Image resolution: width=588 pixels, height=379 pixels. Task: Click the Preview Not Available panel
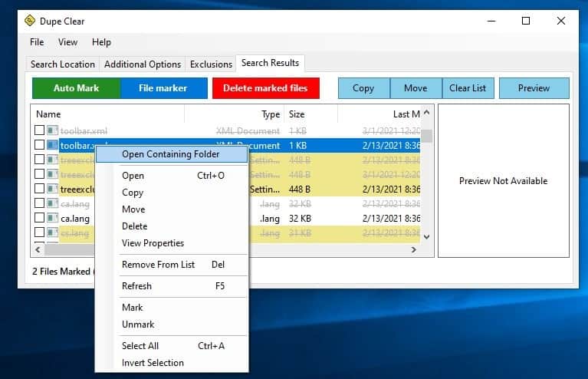coord(503,181)
